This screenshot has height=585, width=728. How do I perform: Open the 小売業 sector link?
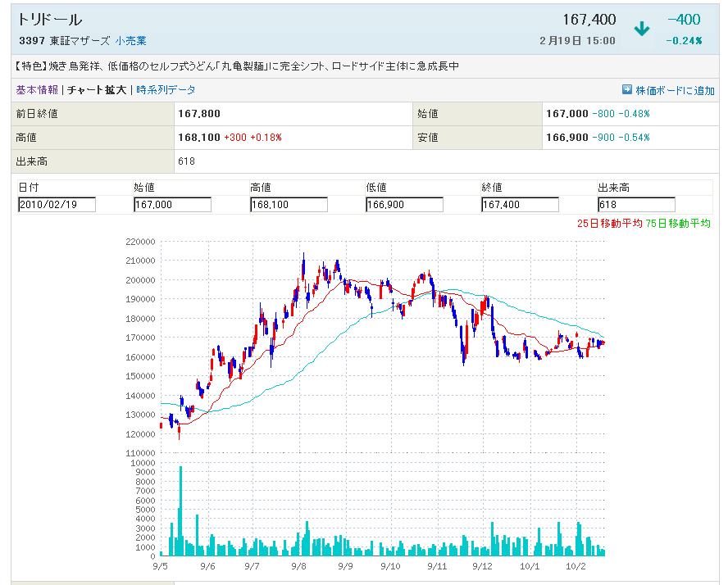tap(131, 40)
